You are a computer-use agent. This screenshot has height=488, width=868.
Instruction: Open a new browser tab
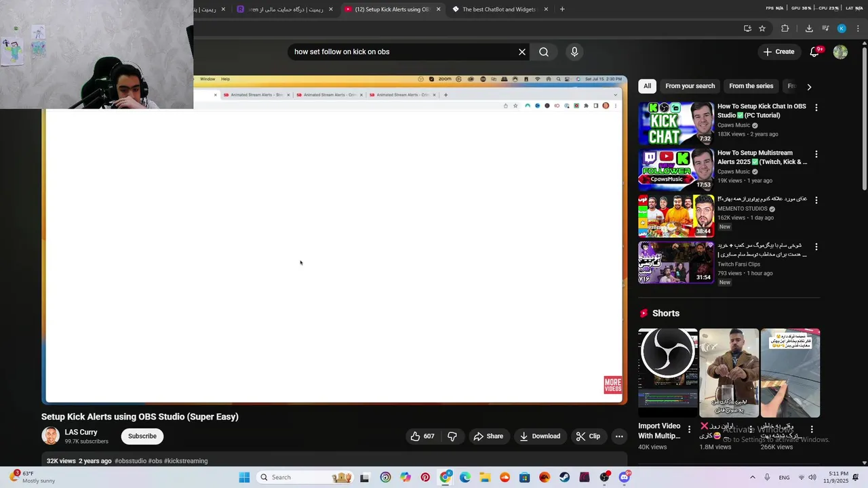coord(562,9)
